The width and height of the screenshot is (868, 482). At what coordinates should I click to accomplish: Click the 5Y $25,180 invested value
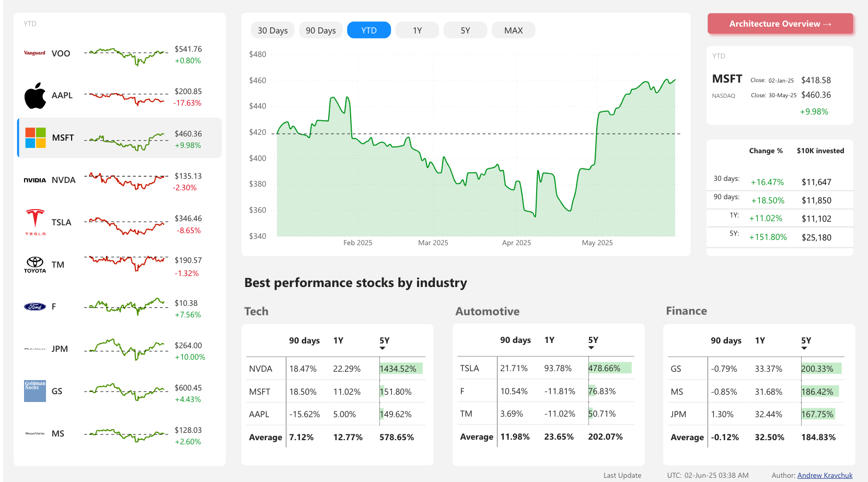[816, 237]
